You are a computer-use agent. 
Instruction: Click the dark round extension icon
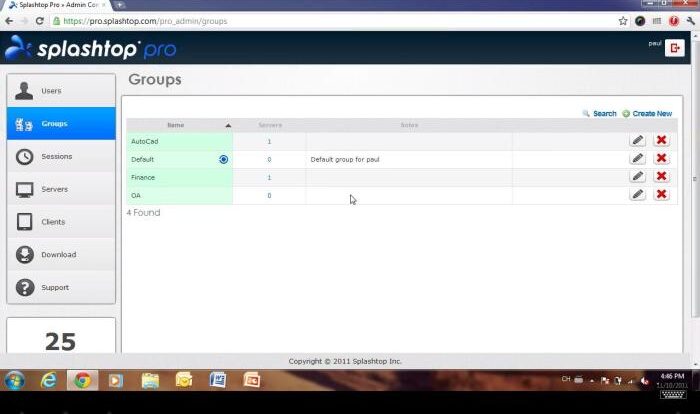(x=640, y=21)
